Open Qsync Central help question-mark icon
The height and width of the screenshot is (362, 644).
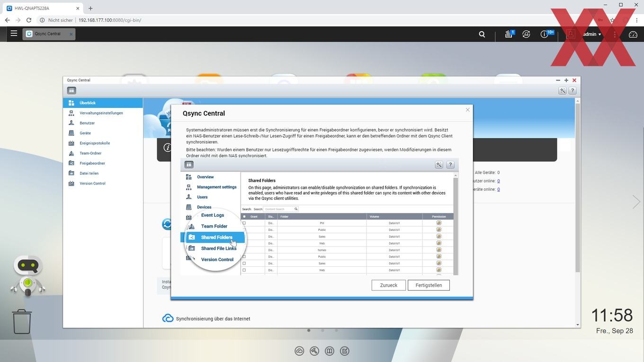[x=572, y=90]
